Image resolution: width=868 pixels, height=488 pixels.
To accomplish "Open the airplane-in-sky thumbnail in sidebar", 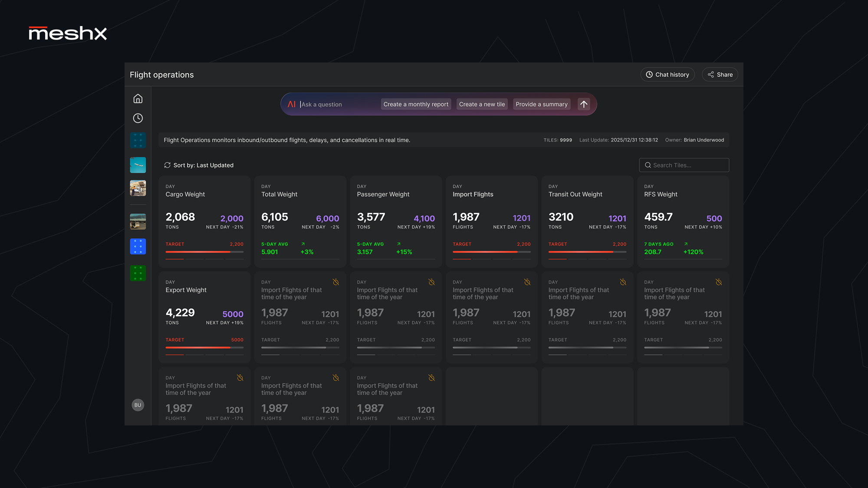I will click(138, 165).
